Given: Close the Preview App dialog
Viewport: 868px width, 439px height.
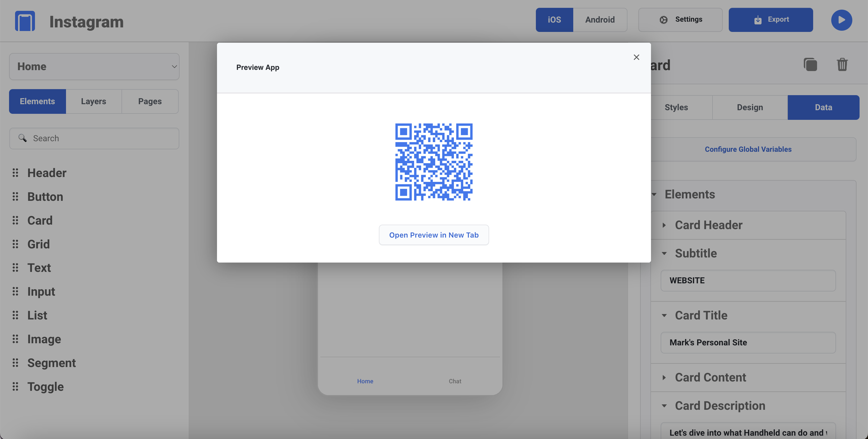Looking at the screenshot, I should (636, 57).
